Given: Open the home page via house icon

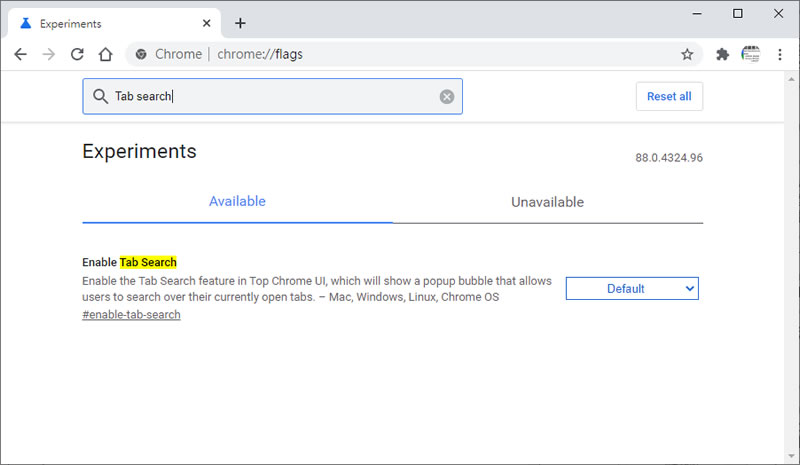Looking at the screenshot, I should coord(106,54).
